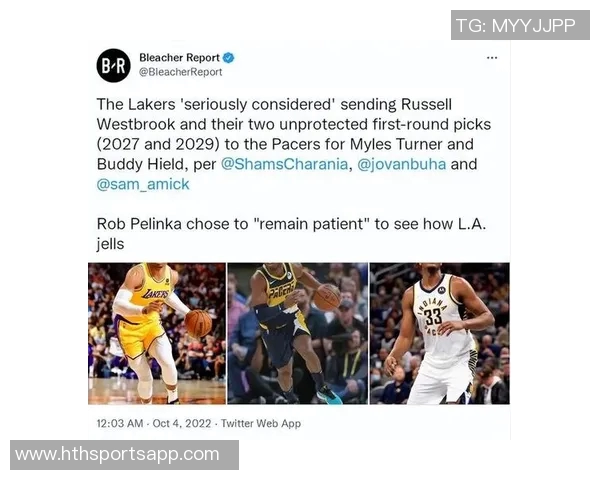Viewport: 600px width, 480px height.
Task: Click the Pacers logo on the navy jersey
Action: coord(282,291)
